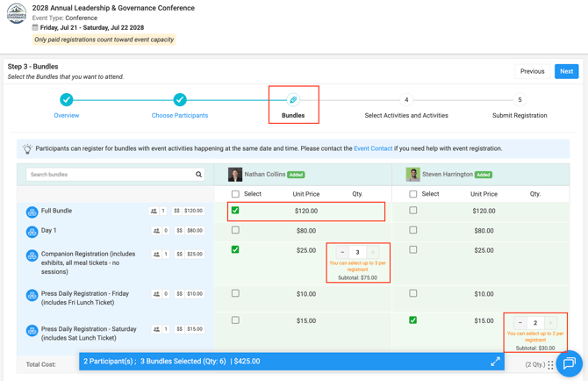
Task: Click the Day 1 bundle icon
Action: click(32, 232)
